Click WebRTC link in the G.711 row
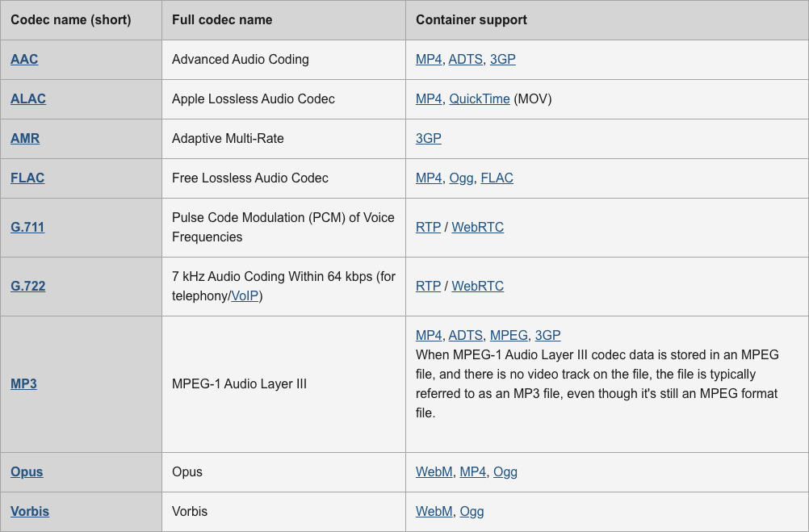The height and width of the screenshot is (532, 809). [x=478, y=227]
